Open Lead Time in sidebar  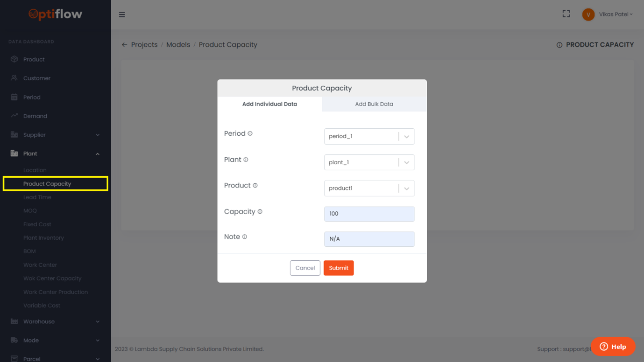tap(37, 197)
